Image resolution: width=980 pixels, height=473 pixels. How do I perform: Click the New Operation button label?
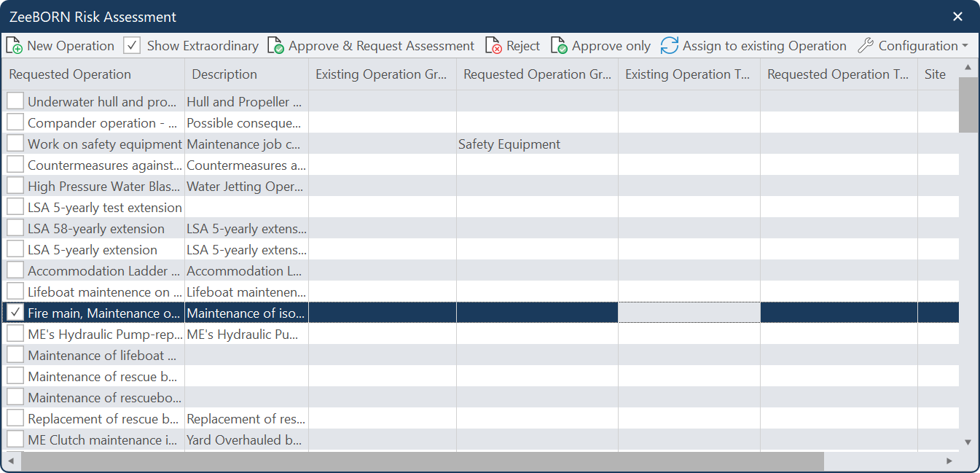(71, 46)
